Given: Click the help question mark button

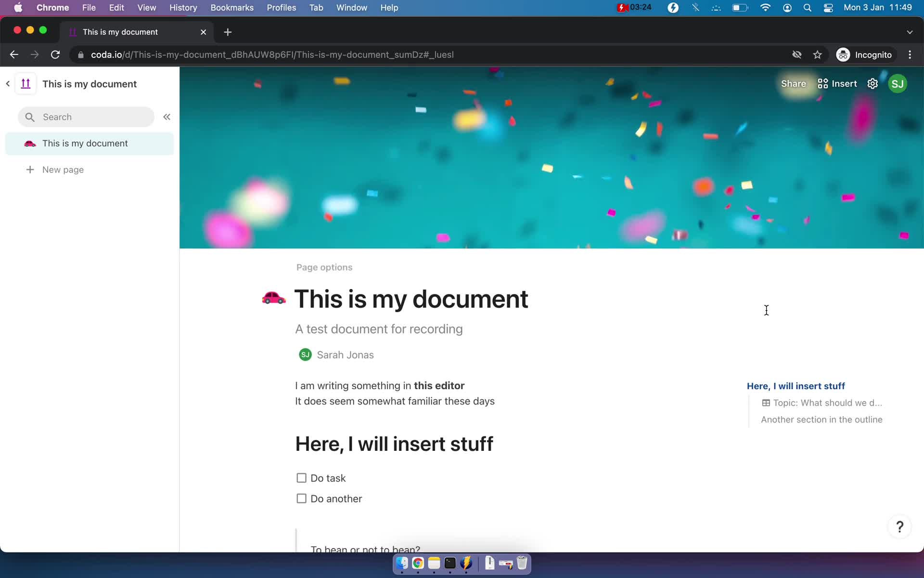Looking at the screenshot, I should tap(900, 527).
